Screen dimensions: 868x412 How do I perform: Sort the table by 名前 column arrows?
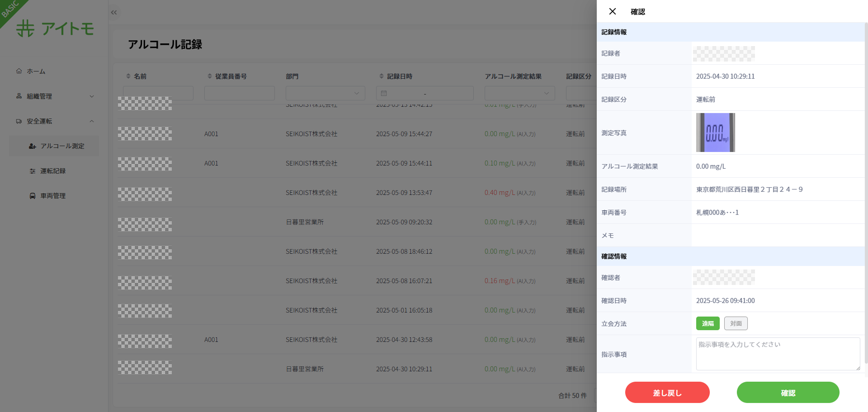click(128, 76)
